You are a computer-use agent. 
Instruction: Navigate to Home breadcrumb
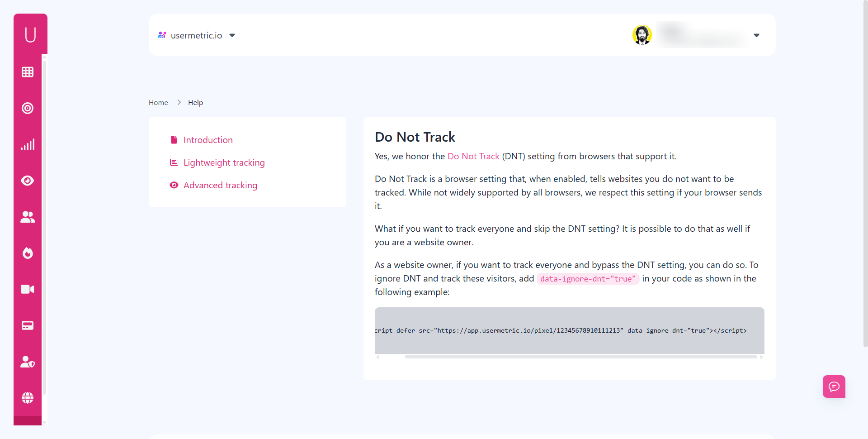point(158,102)
